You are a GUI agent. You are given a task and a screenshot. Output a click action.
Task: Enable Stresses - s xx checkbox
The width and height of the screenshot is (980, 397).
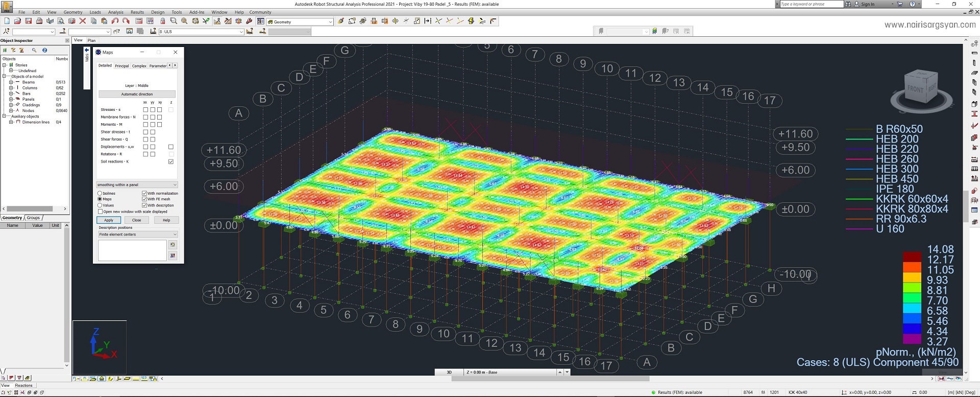click(145, 109)
